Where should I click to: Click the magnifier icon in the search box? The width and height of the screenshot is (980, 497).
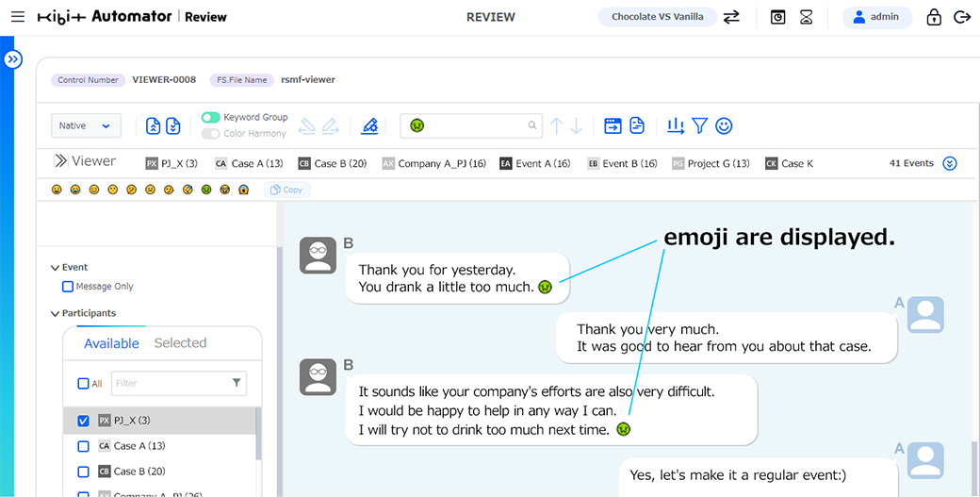coord(531,125)
